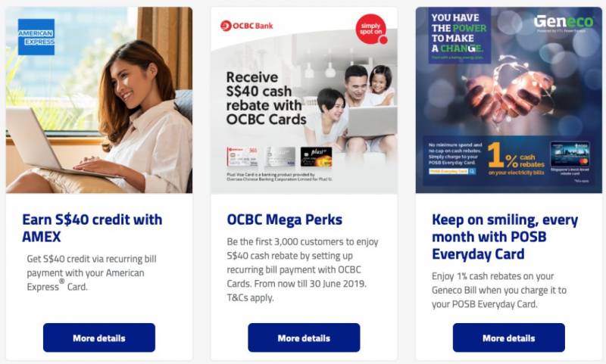This screenshot has height=364, width=606.
Task: Open 'Keep on smiling' POSB Everyday Card heading
Action: pyautogui.click(x=504, y=237)
